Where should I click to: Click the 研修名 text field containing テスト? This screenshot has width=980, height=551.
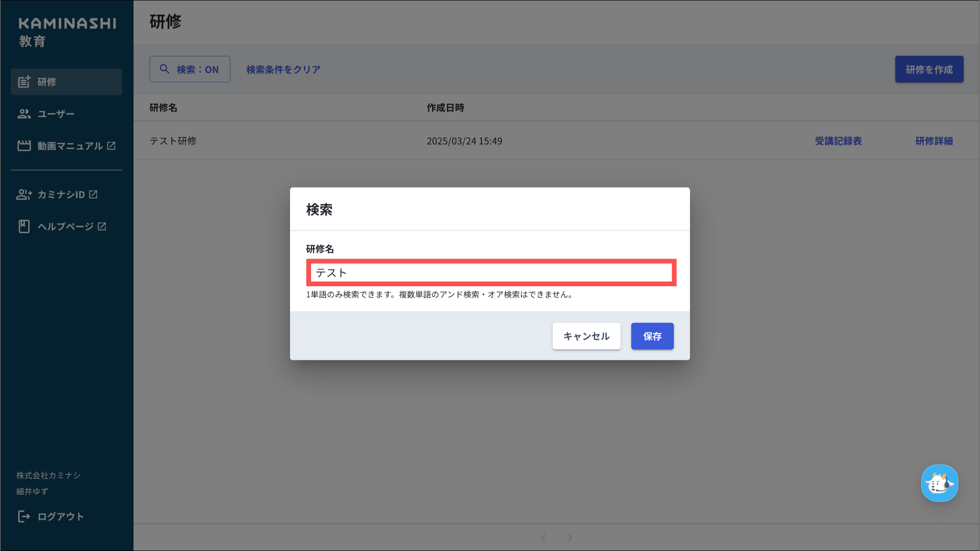tap(491, 273)
